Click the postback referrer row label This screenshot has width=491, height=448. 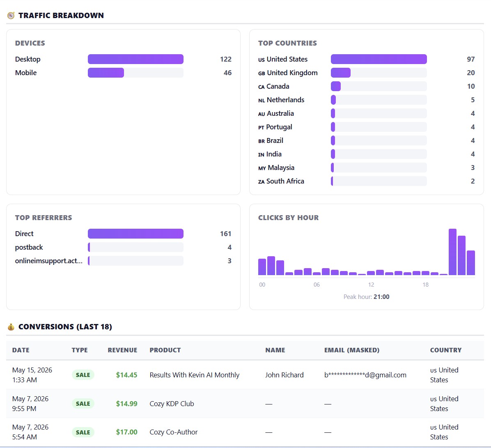(29, 247)
